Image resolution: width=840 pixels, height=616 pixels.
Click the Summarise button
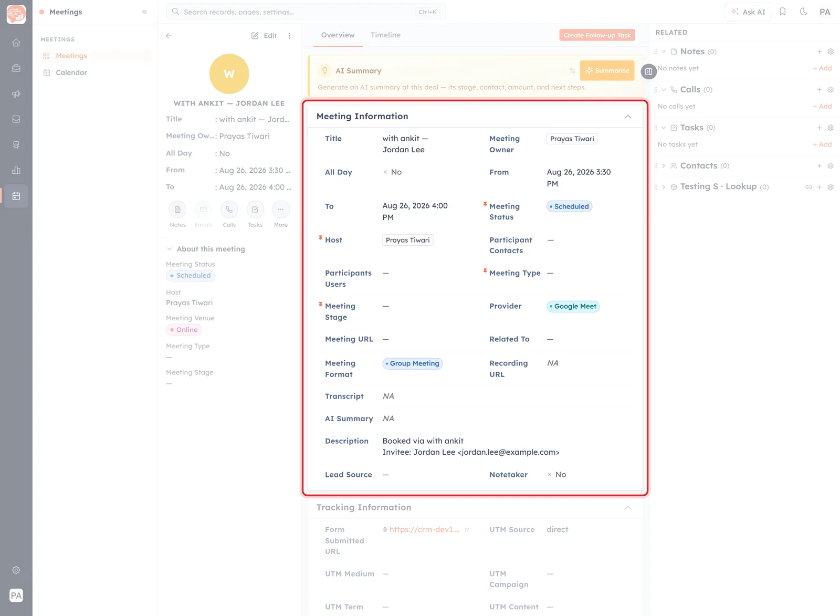[607, 70]
